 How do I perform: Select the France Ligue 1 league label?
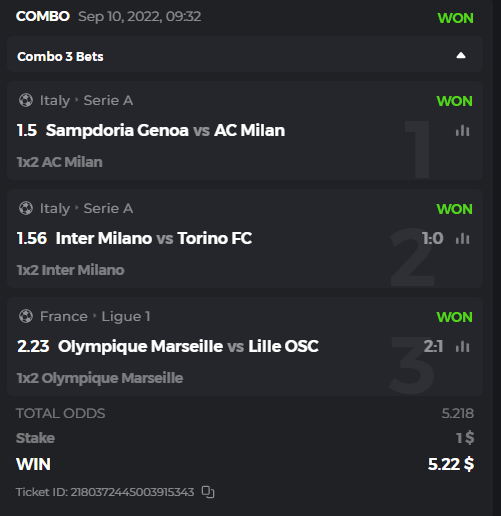(95, 316)
